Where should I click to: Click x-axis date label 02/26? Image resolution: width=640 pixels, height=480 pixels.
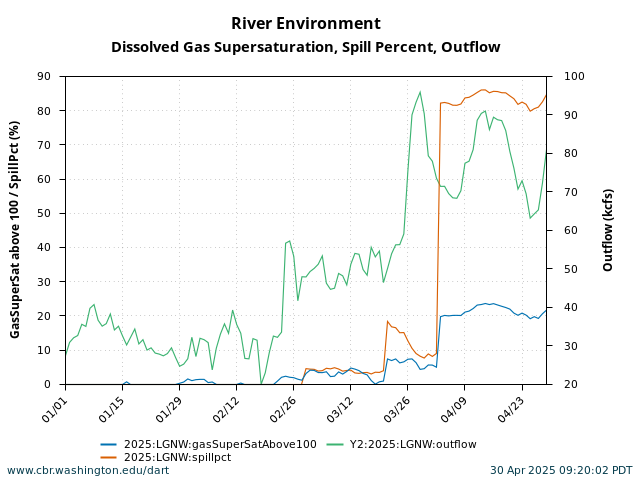click(x=282, y=409)
